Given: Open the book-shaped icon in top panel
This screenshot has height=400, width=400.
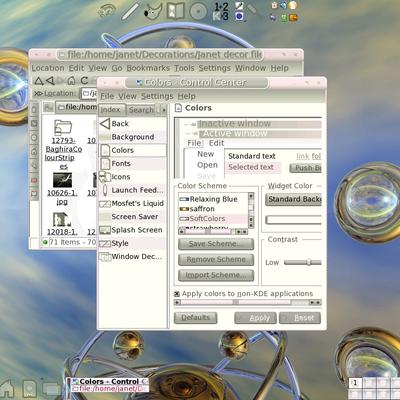Looking at the screenshot, I should pyautogui.click(x=175, y=11).
